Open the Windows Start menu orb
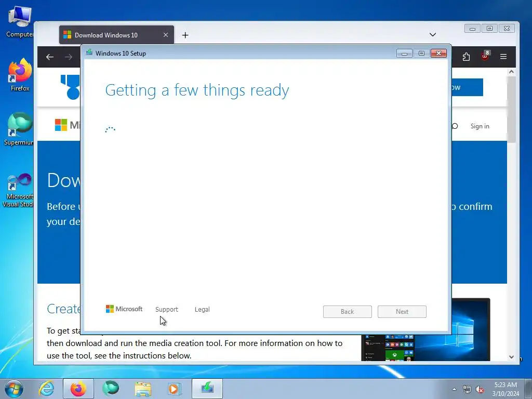The height and width of the screenshot is (399, 532). point(14,389)
